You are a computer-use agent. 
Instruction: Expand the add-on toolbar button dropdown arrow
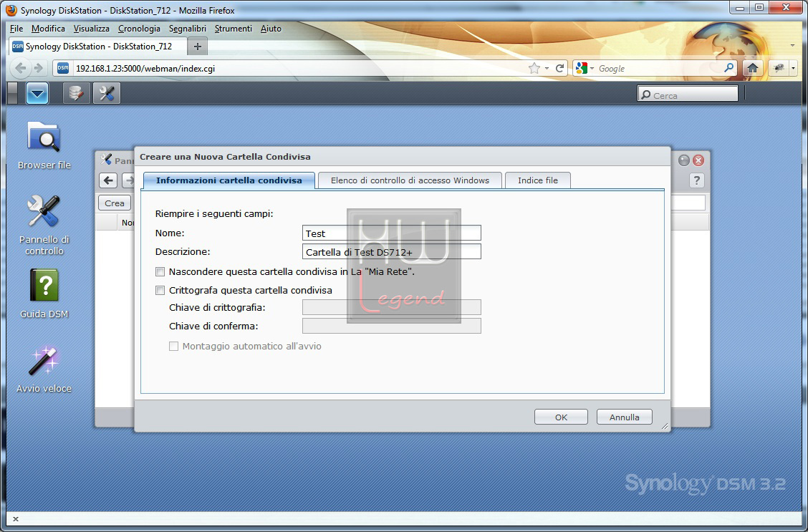click(793, 68)
